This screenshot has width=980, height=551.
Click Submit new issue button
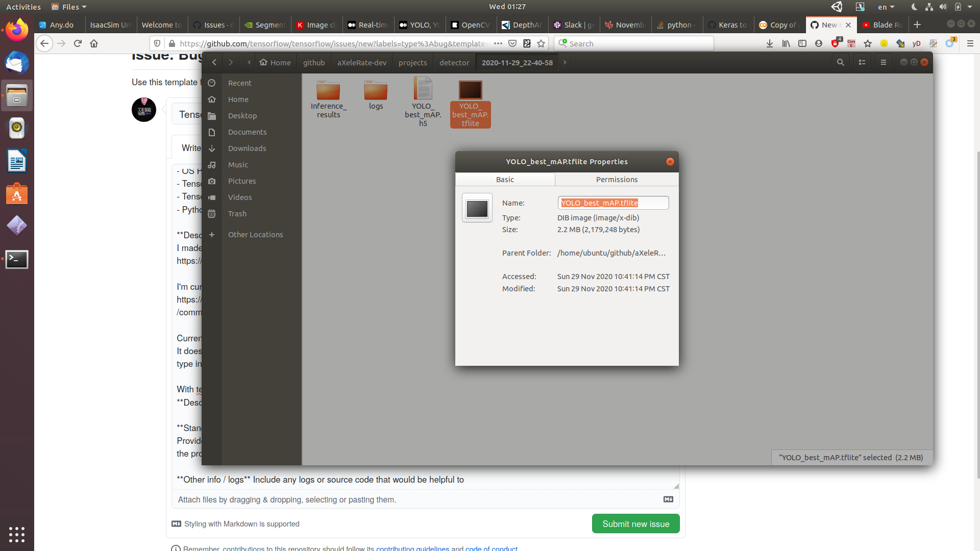[x=635, y=524]
